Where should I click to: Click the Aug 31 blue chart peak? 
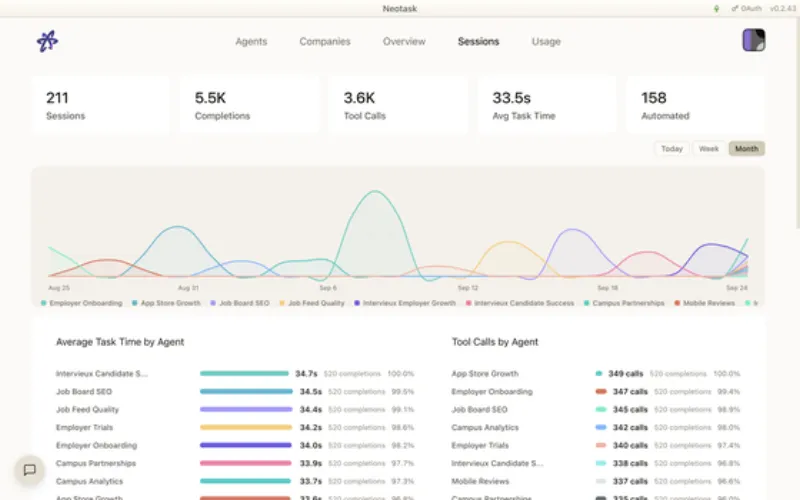coord(177,227)
